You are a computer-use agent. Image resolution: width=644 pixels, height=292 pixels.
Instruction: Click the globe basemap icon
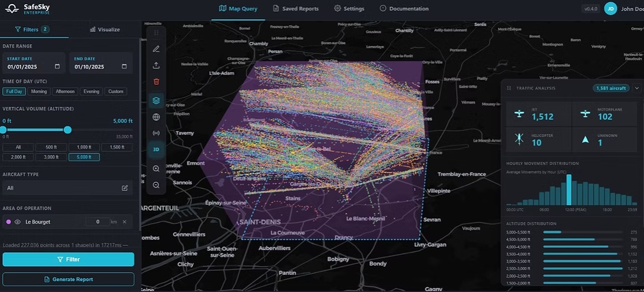point(156,117)
